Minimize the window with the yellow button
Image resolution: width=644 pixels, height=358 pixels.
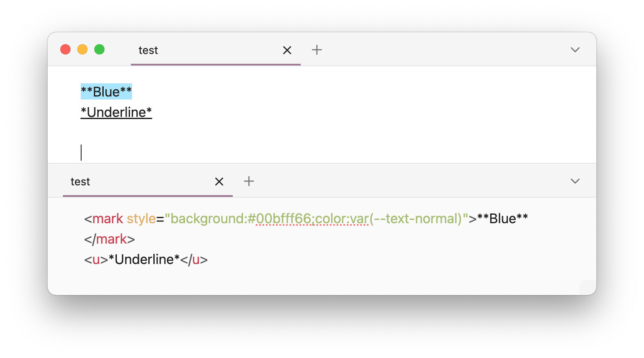pos(82,50)
